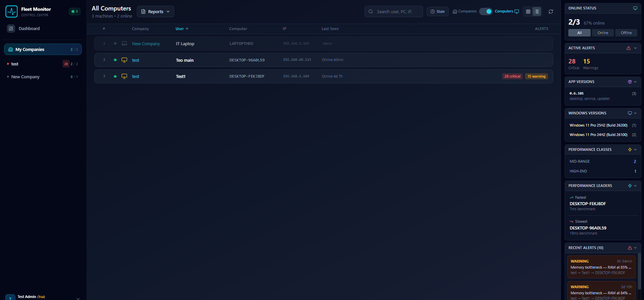644x300 pixels.
Task: Toggle the Stale filter
Action: tap(438, 11)
